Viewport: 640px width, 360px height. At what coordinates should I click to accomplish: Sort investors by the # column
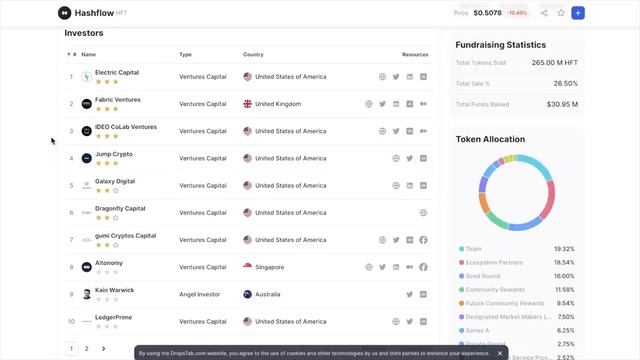72,54
